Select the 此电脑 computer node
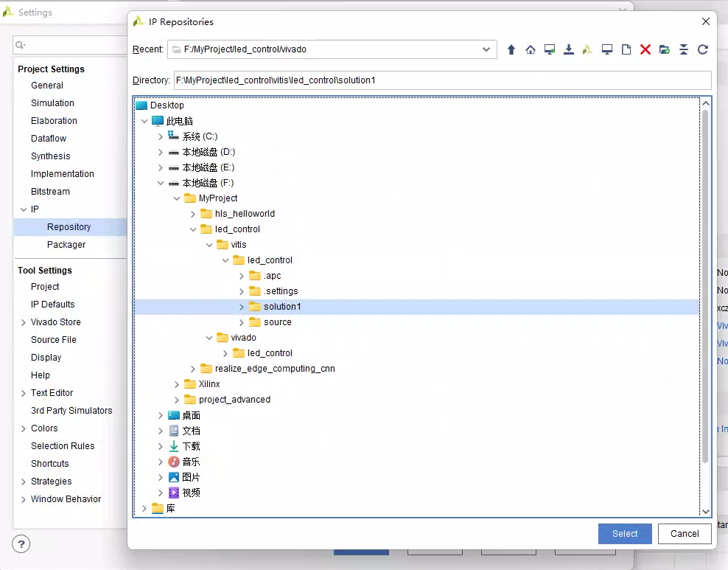Screen dimensions: 728x570 point(179,121)
